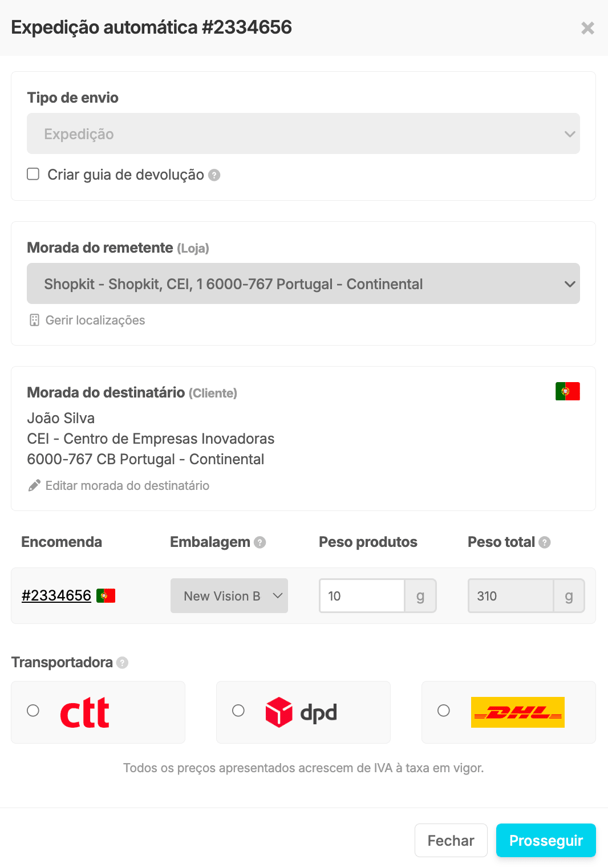Image resolution: width=608 pixels, height=868 pixels.
Task: Expand the Morada do remetente dropdown
Action: (x=303, y=283)
